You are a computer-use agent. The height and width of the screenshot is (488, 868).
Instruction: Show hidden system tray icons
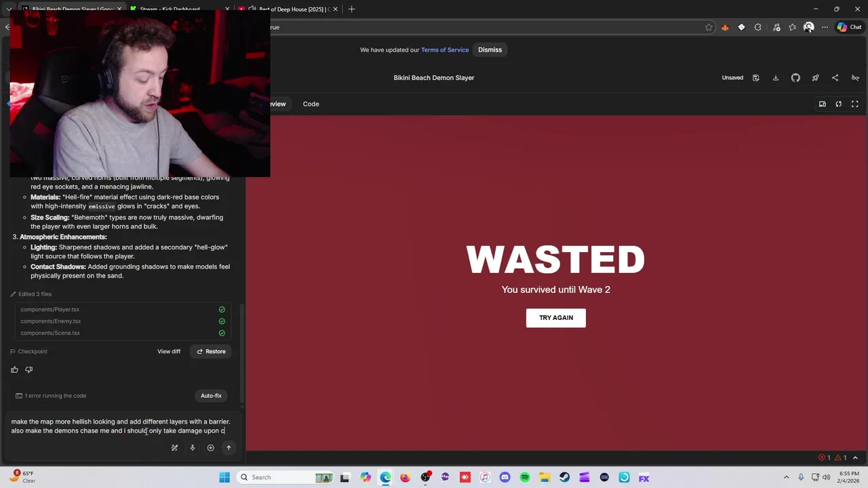click(x=787, y=477)
